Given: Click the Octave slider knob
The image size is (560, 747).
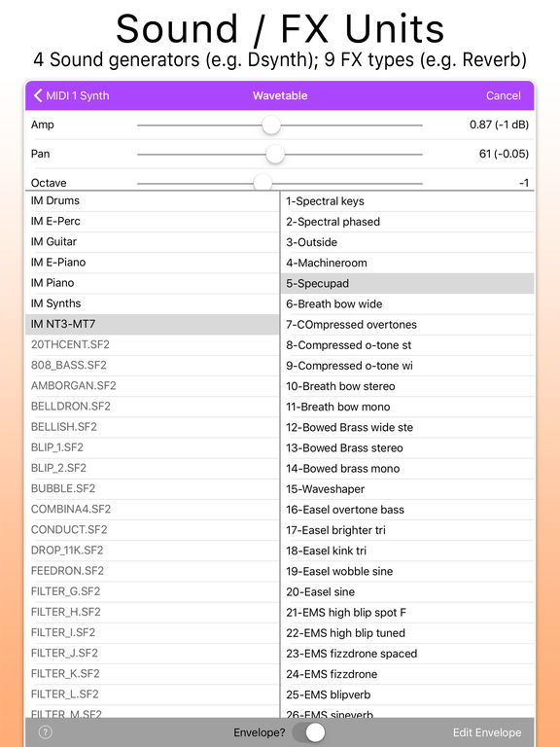Looking at the screenshot, I should click(x=262, y=183).
